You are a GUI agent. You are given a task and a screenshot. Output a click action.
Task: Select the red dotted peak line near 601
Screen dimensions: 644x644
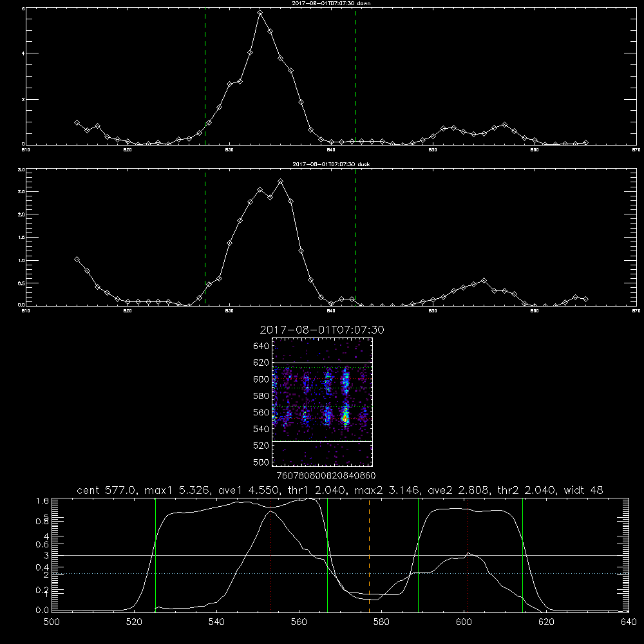tap(468, 555)
